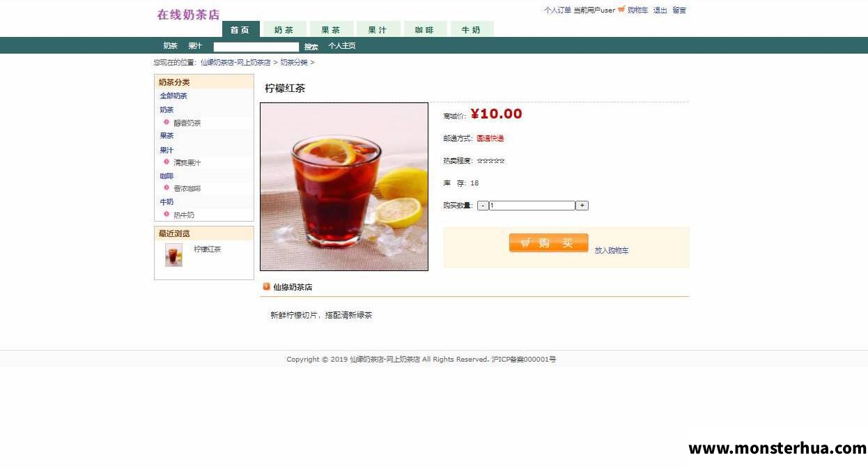
Task: Increase purchase quantity with plus button
Action: 582,206
